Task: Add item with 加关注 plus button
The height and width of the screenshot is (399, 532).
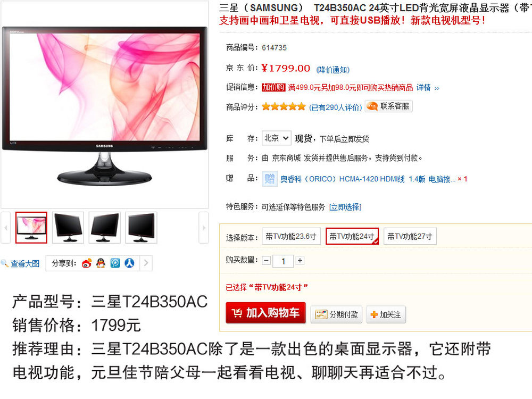Action: [386, 314]
